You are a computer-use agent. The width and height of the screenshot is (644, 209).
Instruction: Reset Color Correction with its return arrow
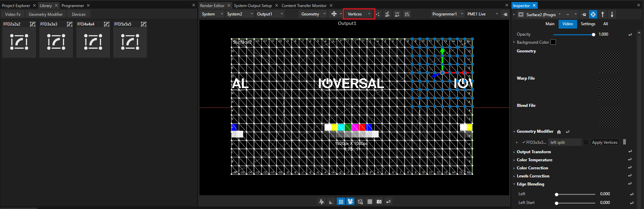tap(630, 168)
